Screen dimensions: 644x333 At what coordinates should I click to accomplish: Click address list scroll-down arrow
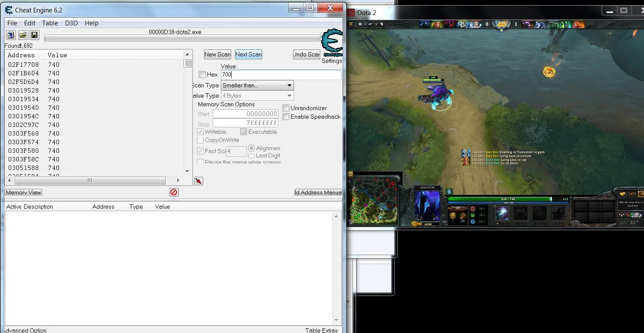pyautogui.click(x=187, y=171)
